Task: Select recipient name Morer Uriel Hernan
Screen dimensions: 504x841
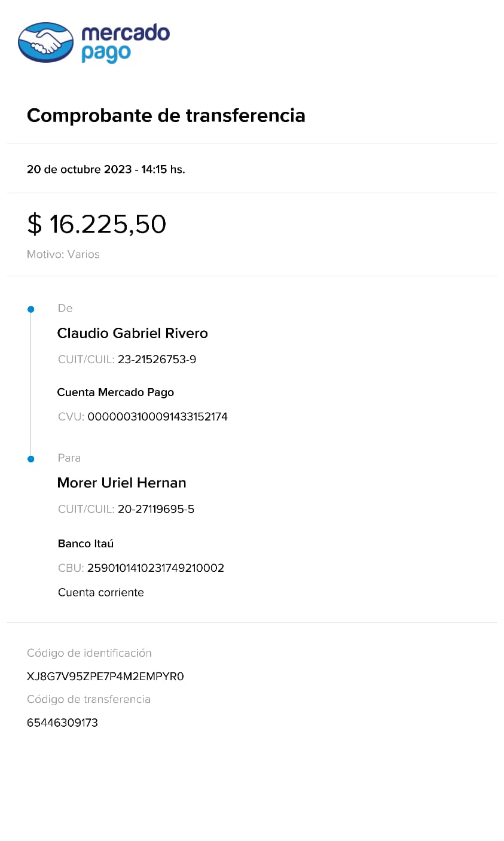Action: (121, 483)
